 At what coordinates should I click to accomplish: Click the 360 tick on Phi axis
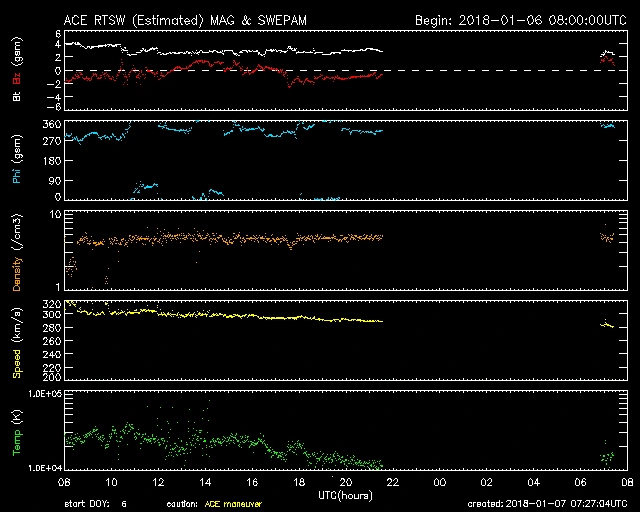pos(52,124)
